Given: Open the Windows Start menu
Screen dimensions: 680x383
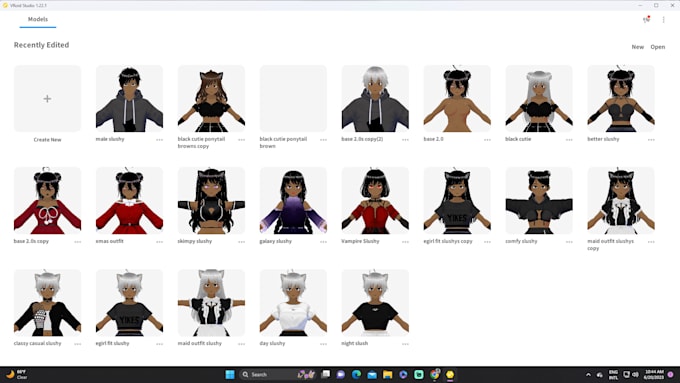Looking at the screenshot, I should point(230,374).
